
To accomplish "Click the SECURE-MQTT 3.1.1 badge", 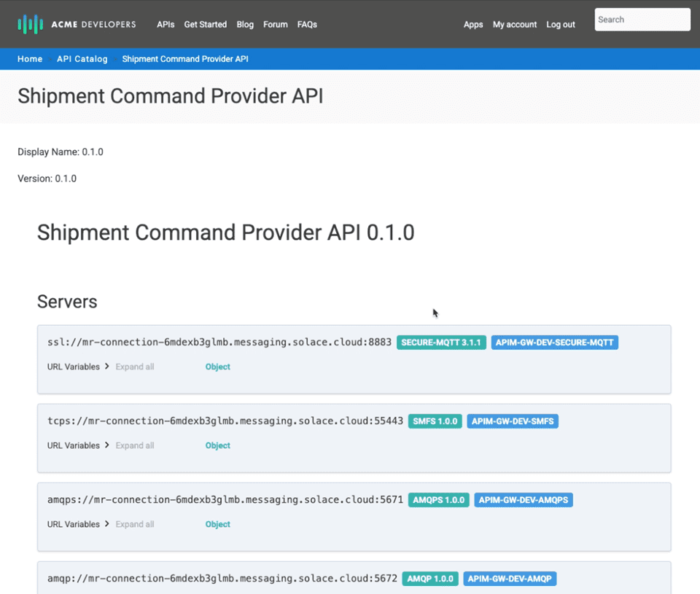I will 441,343.
